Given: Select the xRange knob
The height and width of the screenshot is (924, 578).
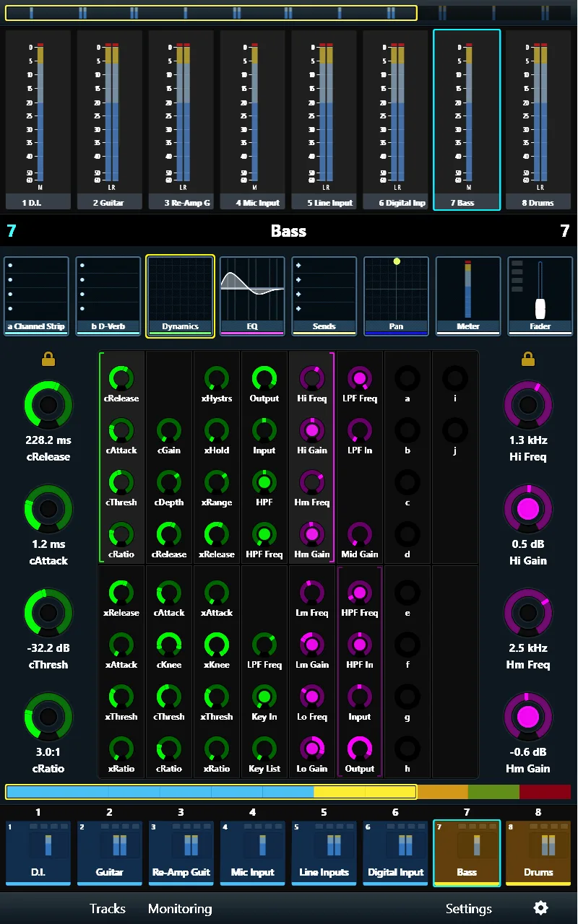Looking at the screenshot, I should pos(217,482).
